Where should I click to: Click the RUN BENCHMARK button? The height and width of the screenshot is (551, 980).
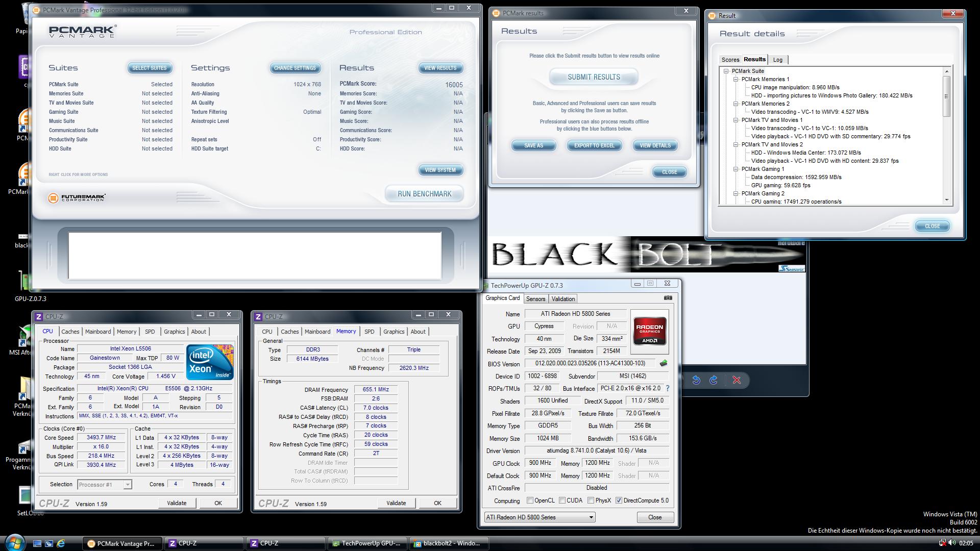(x=424, y=194)
